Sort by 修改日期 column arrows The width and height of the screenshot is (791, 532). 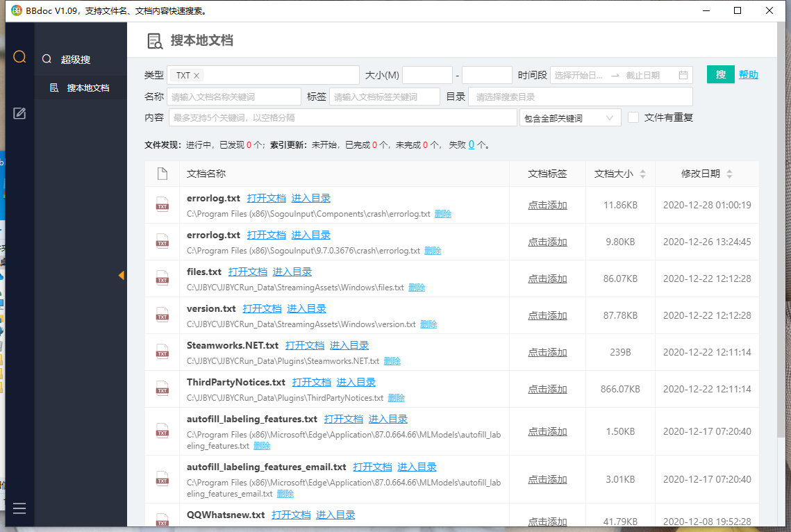[729, 174]
